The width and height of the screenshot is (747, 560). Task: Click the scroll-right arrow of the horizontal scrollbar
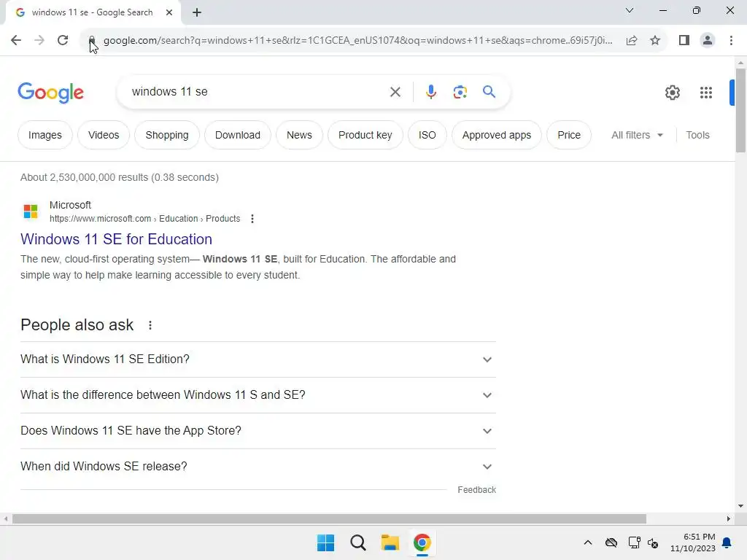pos(729,518)
